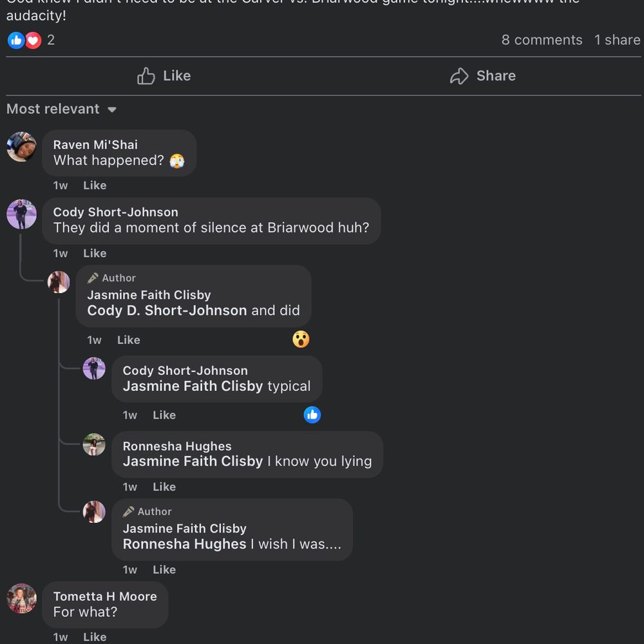Click the Ronnesha Hughes mention in Jasmine's reply

(185, 544)
